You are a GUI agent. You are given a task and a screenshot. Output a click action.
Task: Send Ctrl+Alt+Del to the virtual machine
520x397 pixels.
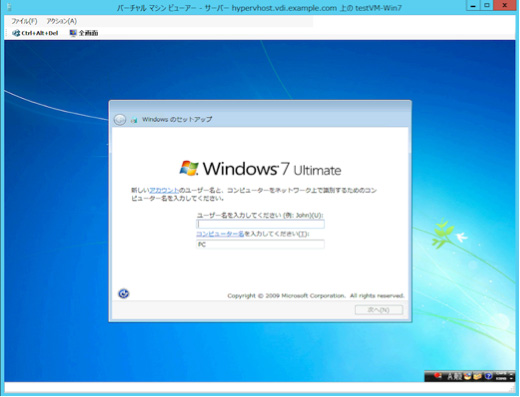[x=35, y=33]
